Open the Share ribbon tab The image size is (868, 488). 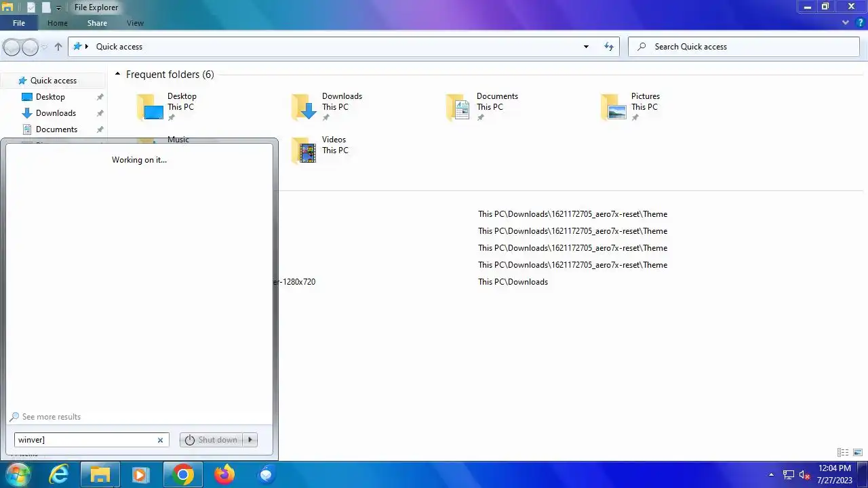[97, 23]
